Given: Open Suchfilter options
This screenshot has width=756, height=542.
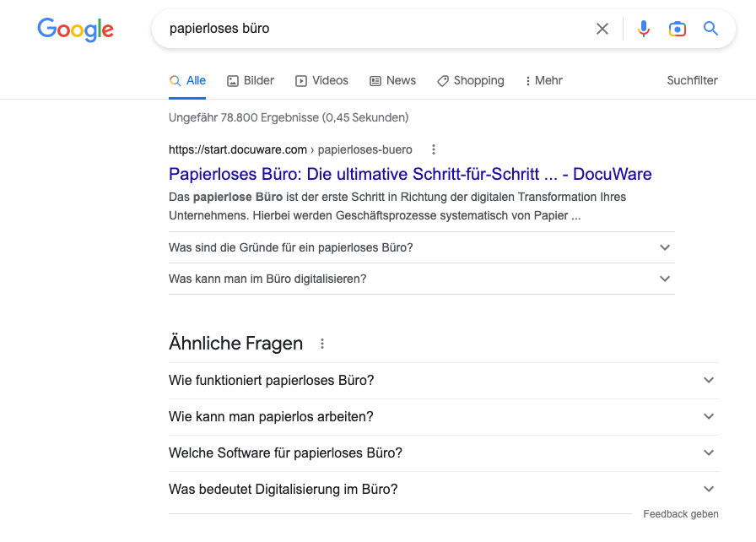Looking at the screenshot, I should 693,80.
